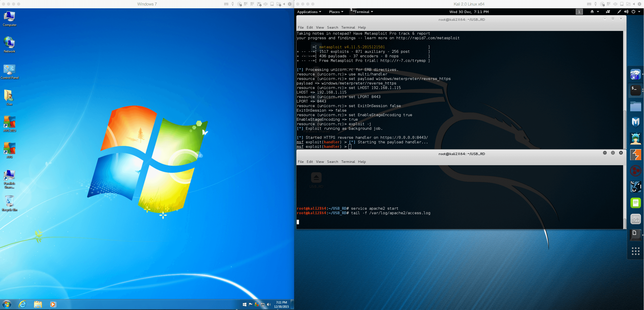Open the green notes app in dock

[635, 203]
